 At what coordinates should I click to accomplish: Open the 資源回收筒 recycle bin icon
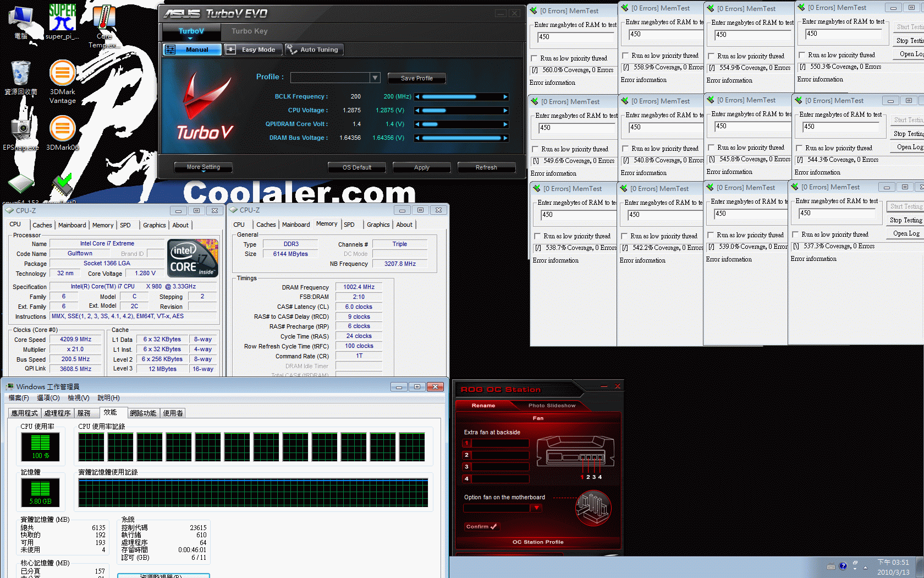tap(21, 78)
